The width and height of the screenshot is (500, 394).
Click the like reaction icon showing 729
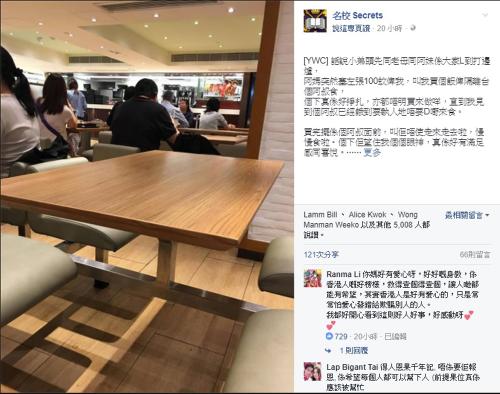(329, 336)
